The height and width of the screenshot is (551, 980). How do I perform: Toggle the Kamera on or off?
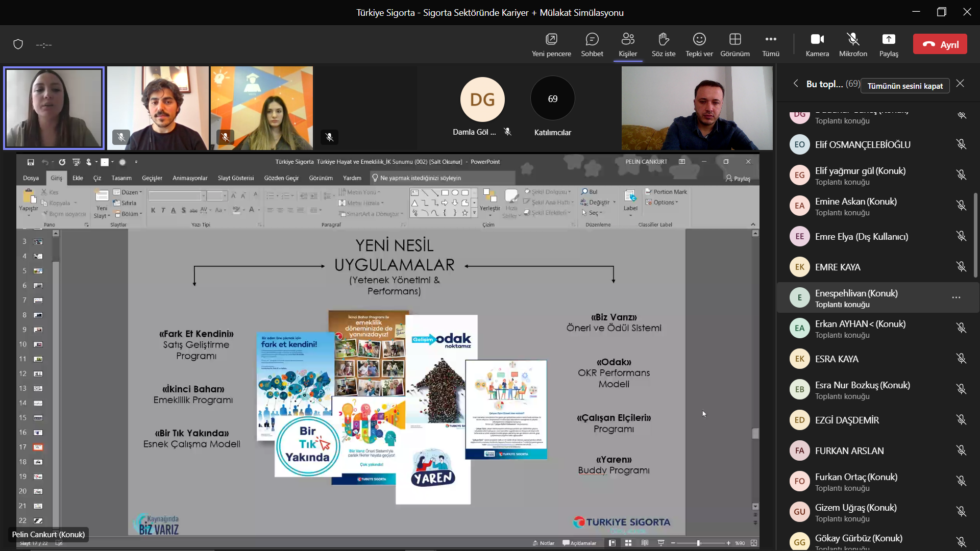tap(817, 45)
